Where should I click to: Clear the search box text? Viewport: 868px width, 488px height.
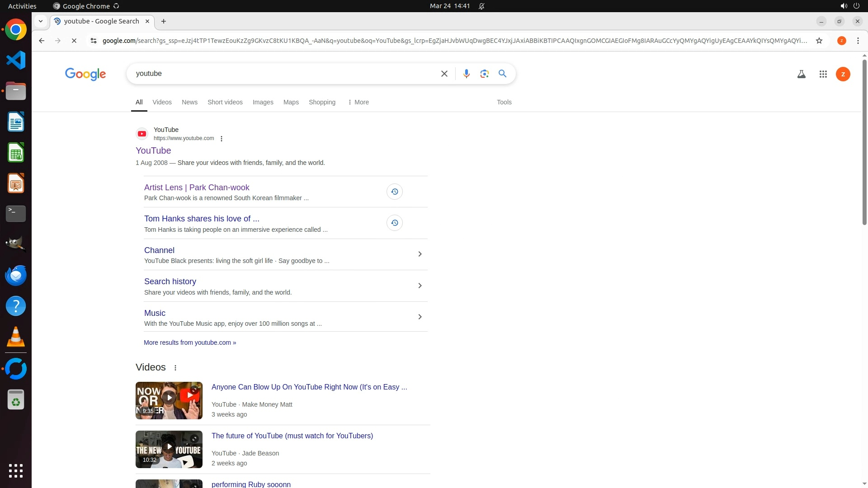click(444, 74)
